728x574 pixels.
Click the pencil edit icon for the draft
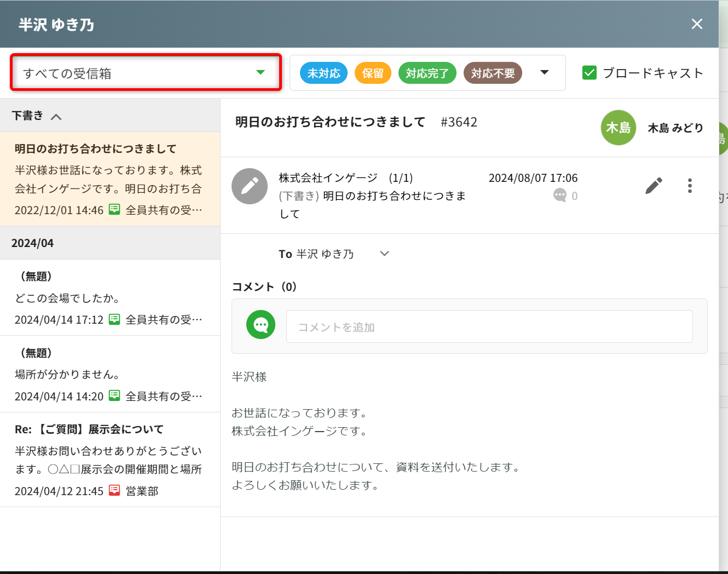pyautogui.click(x=654, y=186)
